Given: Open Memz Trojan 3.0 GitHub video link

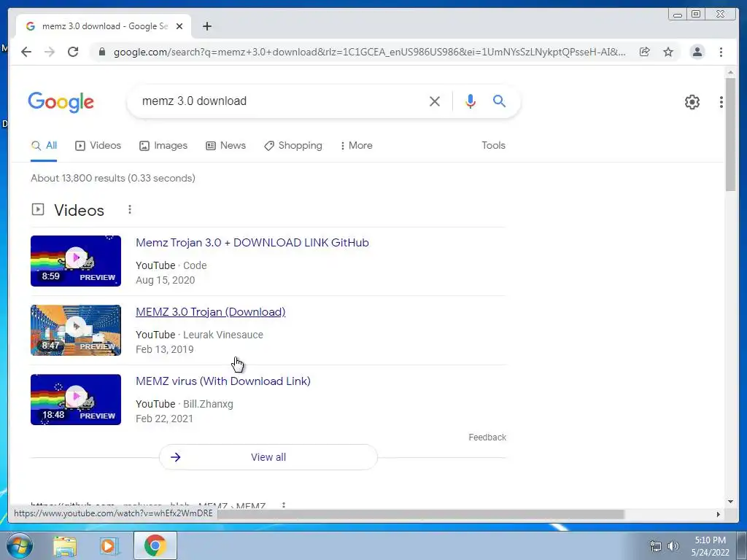Looking at the screenshot, I should [x=252, y=243].
